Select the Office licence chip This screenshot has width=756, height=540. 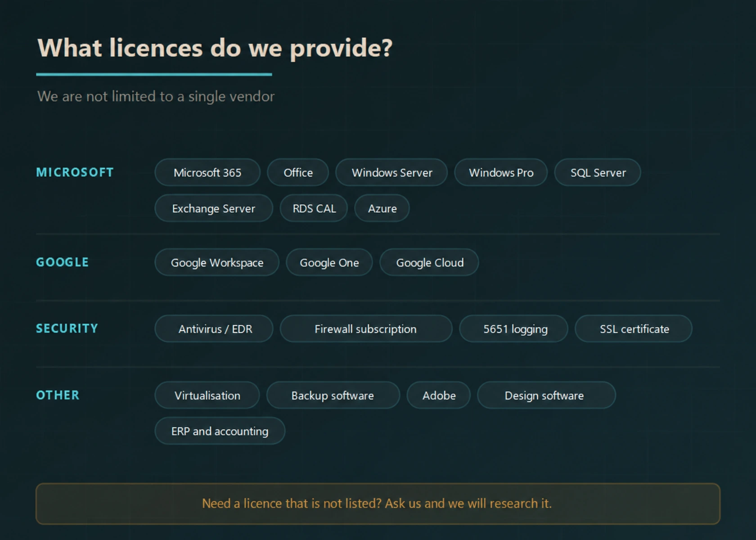tap(298, 172)
